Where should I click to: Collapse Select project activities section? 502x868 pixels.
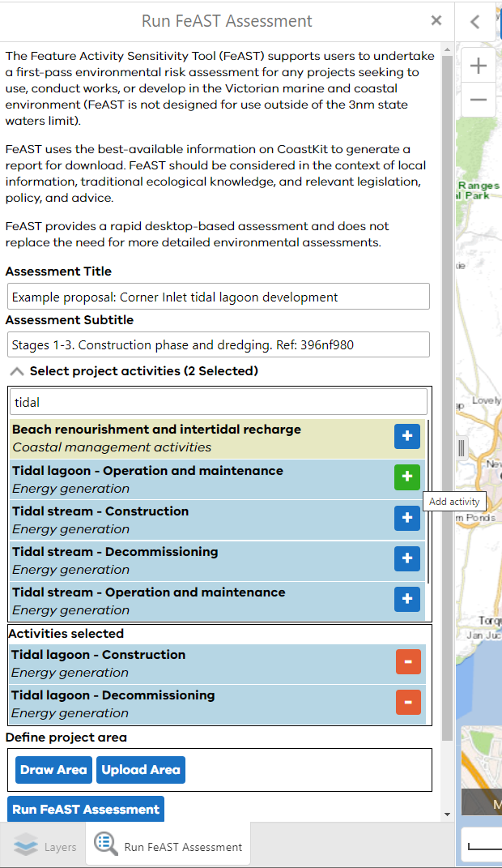click(x=17, y=371)
